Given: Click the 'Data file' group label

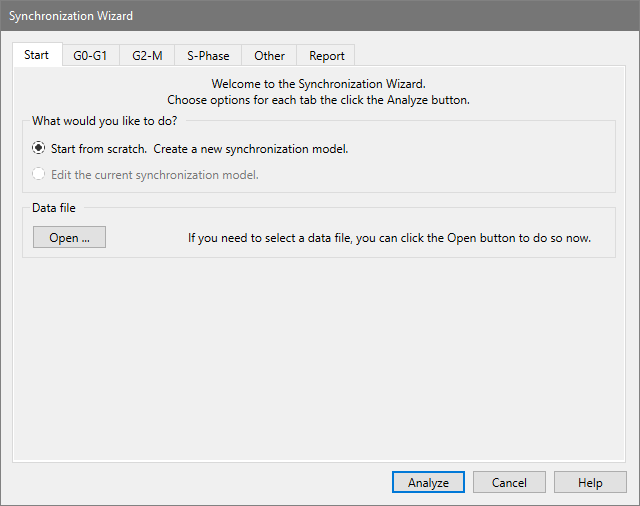Looking at the screenshot, I should click(54, 208).
